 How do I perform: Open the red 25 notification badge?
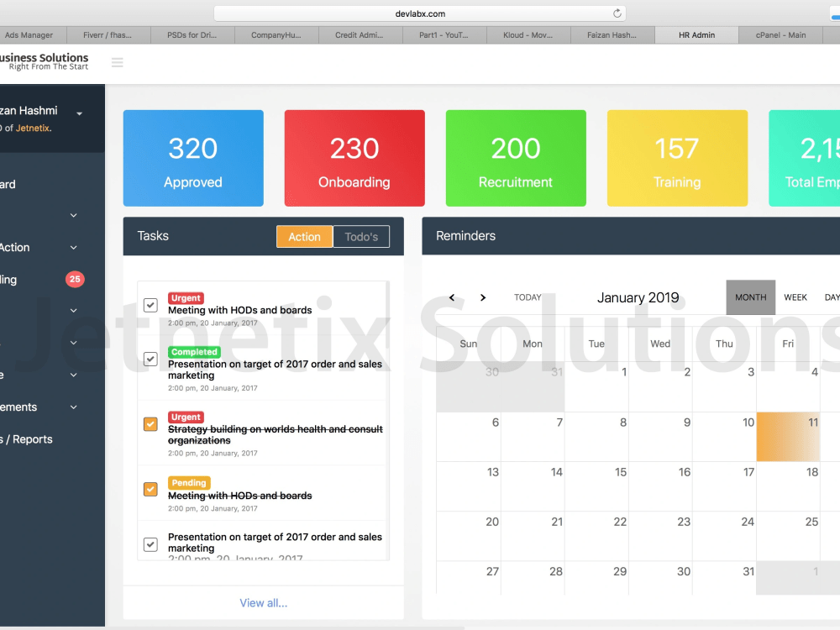[75, 279]
